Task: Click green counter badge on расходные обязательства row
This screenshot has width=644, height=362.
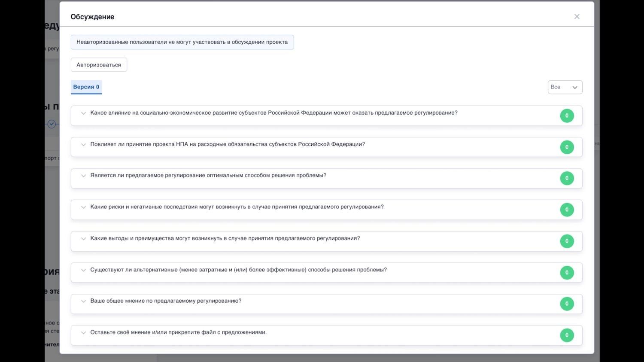Action: tap(567, 147)
